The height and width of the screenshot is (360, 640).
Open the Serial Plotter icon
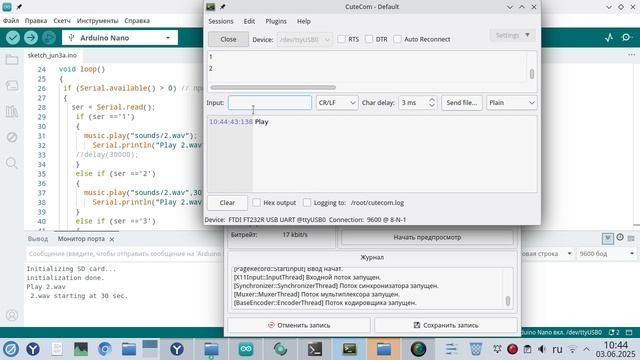pyautogui.click(x=609, y=38)
